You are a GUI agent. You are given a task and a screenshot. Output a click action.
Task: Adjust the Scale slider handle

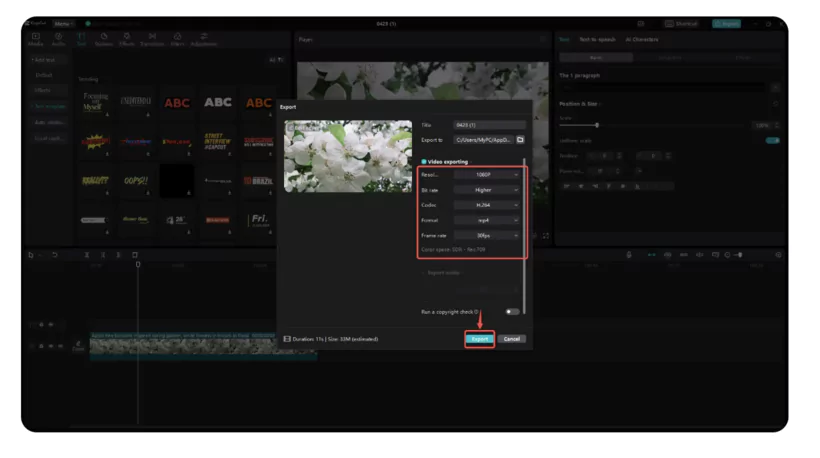point(597,125)
